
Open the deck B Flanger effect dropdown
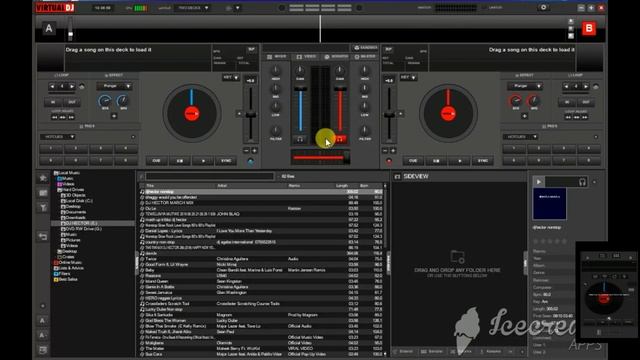pyautogui.click(x=525, y=87)
